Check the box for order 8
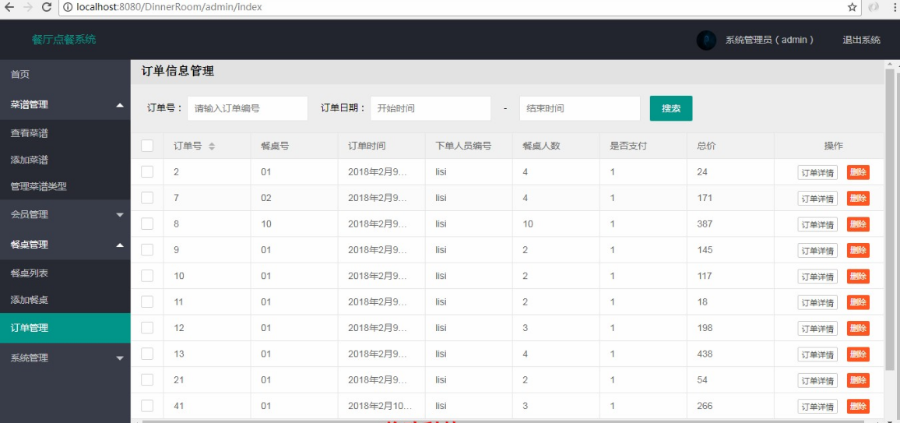 (148, 224)
